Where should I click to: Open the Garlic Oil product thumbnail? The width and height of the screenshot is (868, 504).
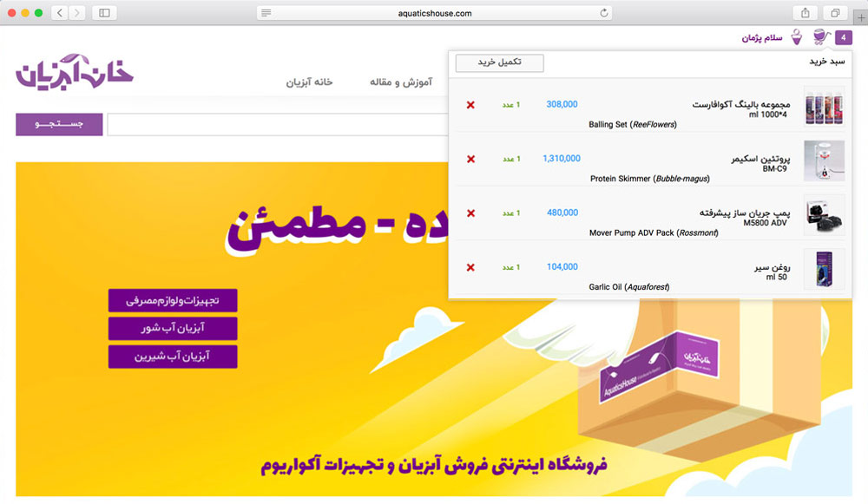825,269
